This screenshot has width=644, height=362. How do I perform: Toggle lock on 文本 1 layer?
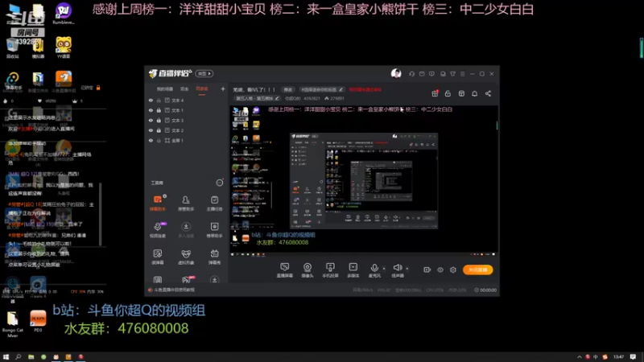coord(159,110)
